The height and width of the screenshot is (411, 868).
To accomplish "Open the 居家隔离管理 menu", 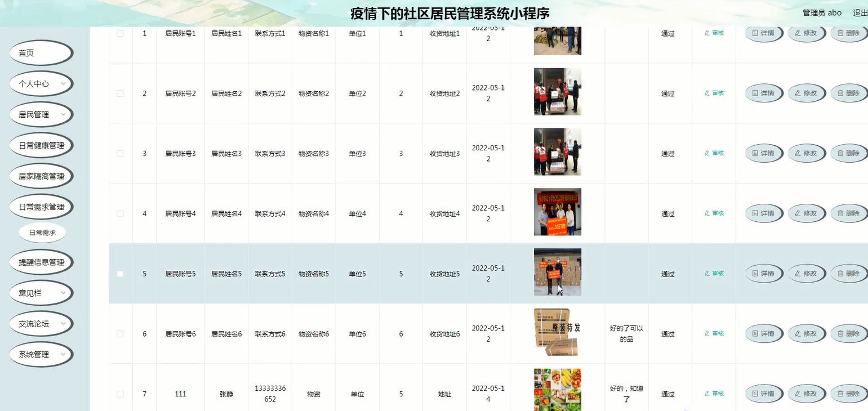I will (41, 176).
